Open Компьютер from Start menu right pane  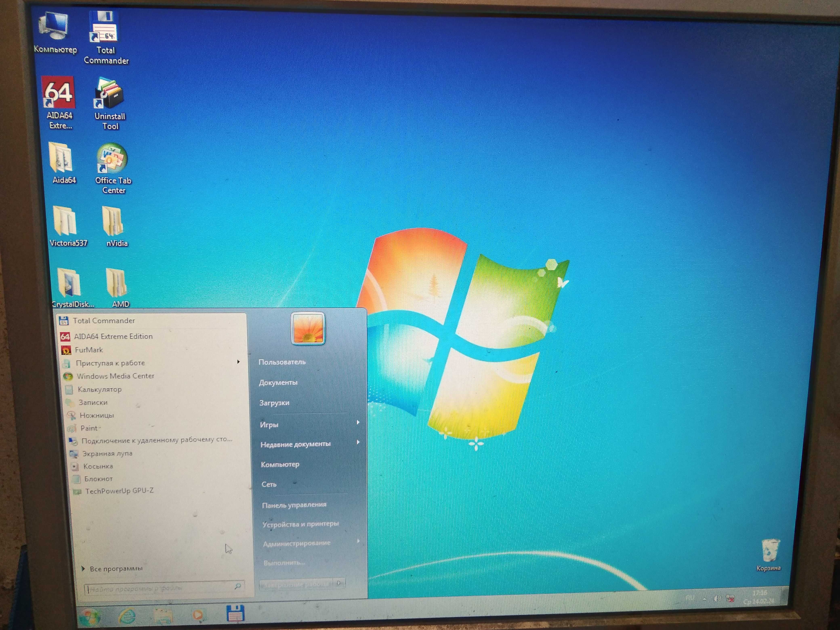pos(280,464)
